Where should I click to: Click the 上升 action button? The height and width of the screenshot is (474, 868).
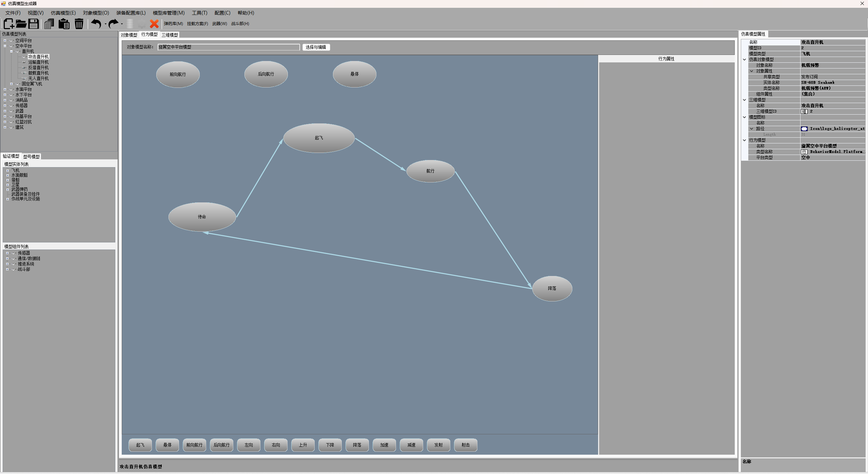tap(303, 445)
